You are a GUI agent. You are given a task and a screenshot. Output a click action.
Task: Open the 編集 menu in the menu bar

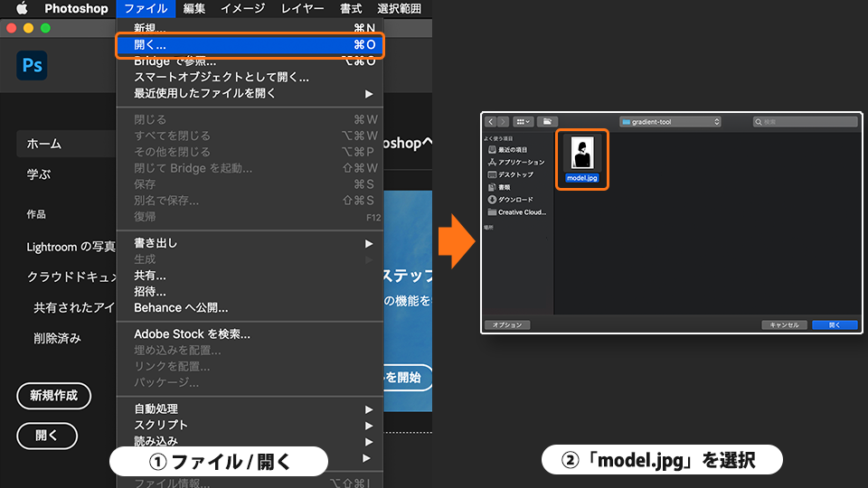tap(194, 8)
